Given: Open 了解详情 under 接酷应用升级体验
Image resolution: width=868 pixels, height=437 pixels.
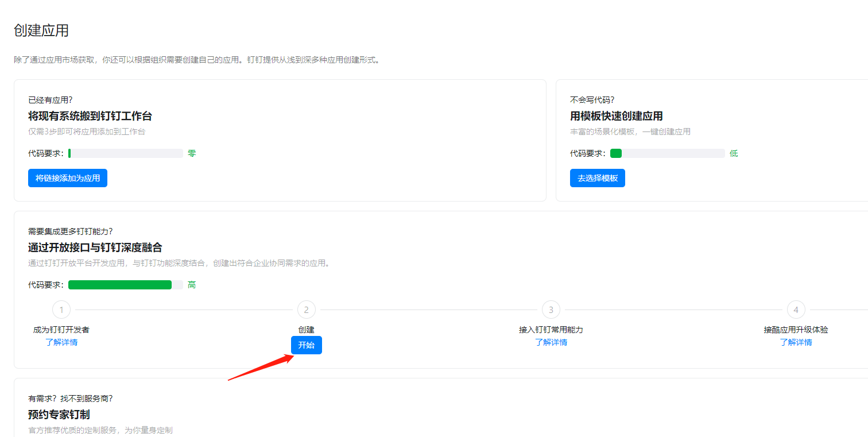Looking at the screenshot, I should tap(796, 342).
